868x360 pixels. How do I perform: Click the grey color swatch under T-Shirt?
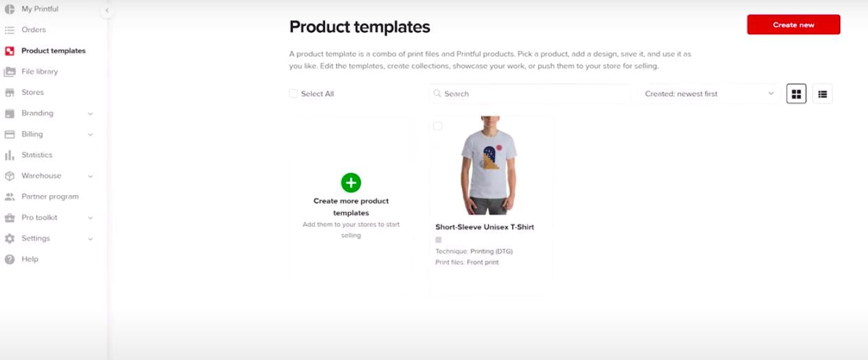coord(439,240)
